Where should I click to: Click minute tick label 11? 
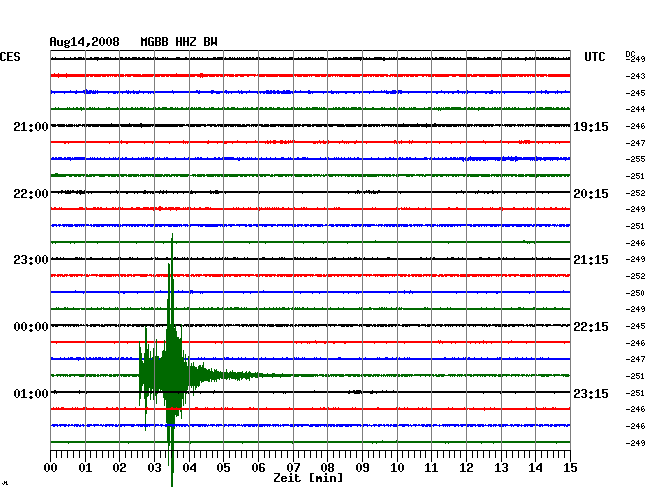[432, 468]
